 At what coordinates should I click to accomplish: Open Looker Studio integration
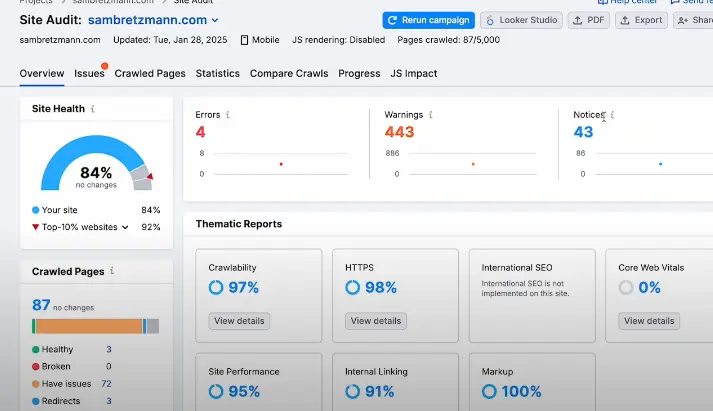(521, 20)
